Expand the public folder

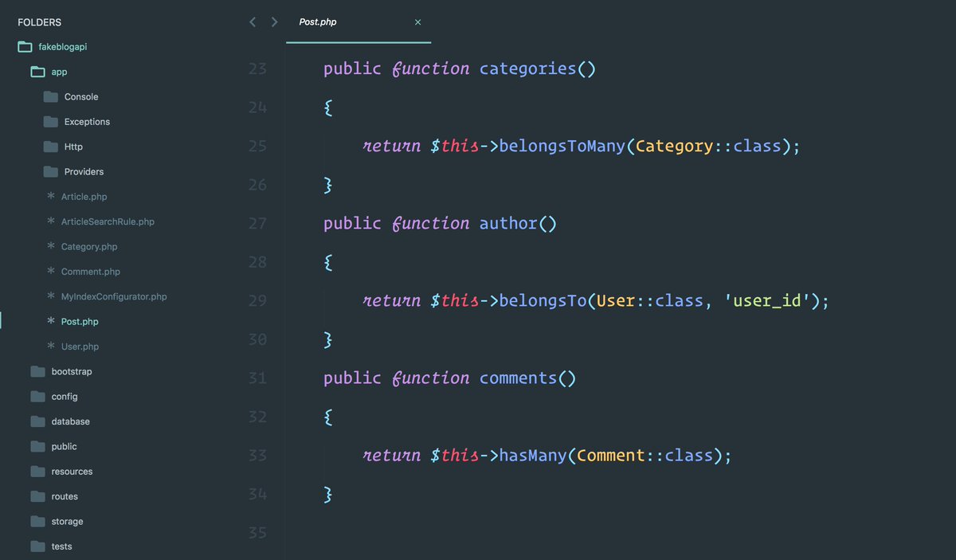pos(64,447)
